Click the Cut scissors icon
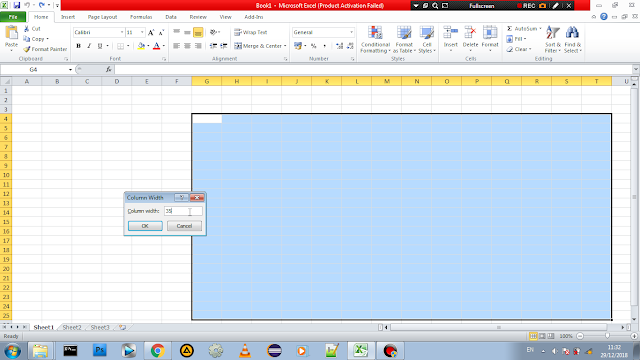This screenshot has height=360, width=640. click(27, 29)
